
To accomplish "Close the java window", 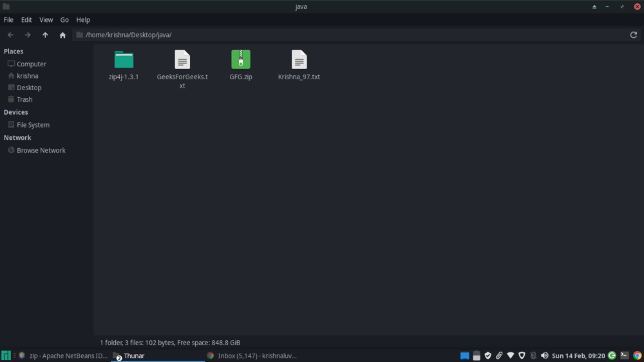I will pos(637,6).
